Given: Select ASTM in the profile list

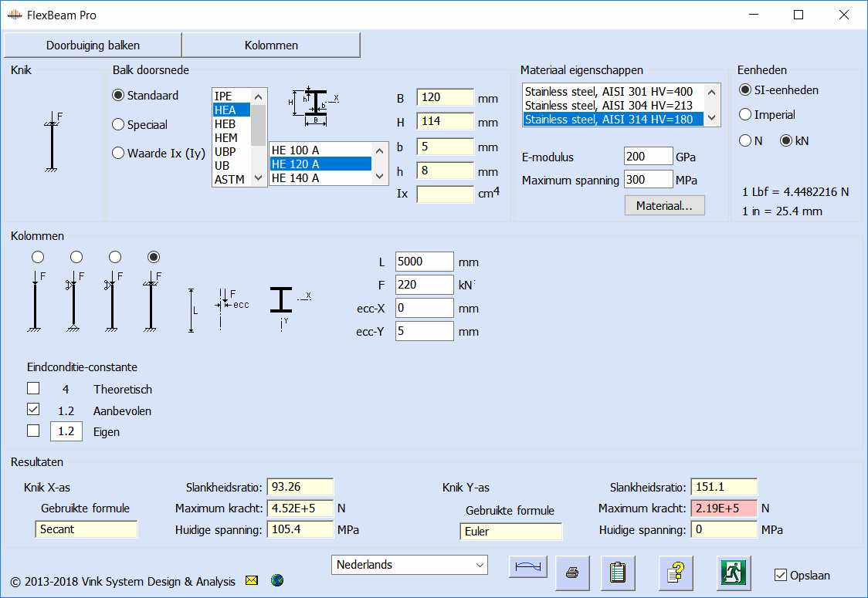Looking at the screenshot, I should point(232,179).
